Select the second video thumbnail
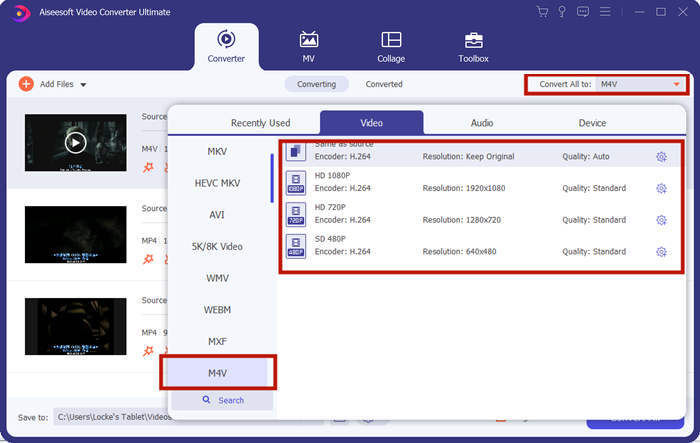This screenshot has height=443, width=700. click(75, 234)
